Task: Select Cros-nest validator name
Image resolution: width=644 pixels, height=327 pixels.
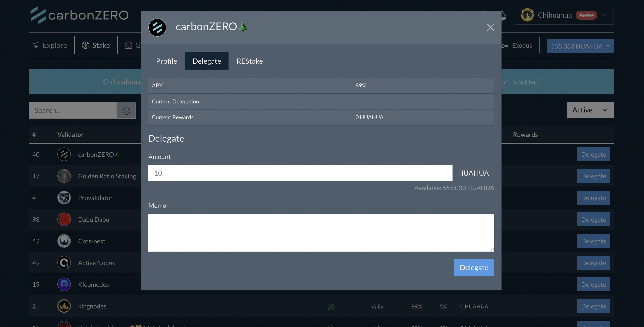Action: (91, 241)
